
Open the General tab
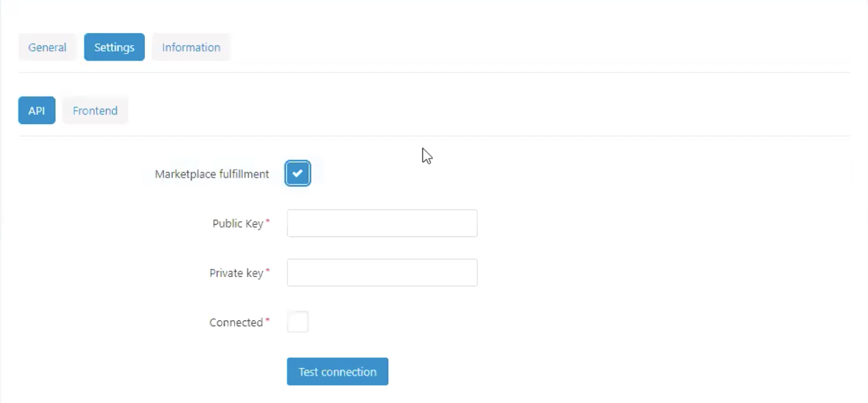(47, 47)
